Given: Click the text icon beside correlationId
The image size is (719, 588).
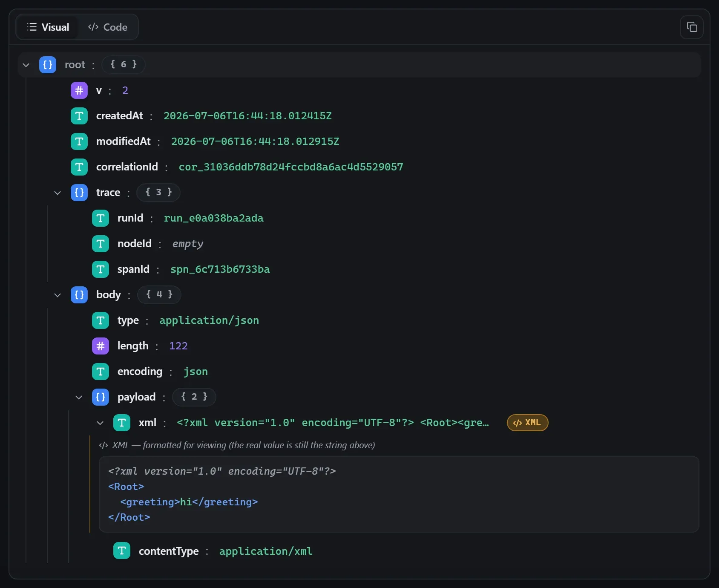Looking at the screenshot, I should pyautogui.click(x=79, y=167).
